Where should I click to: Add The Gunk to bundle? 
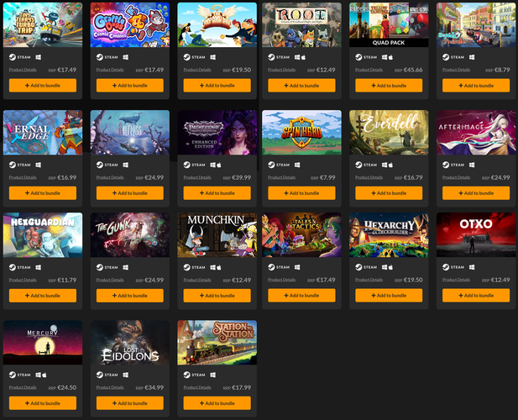tap(130, 296)
